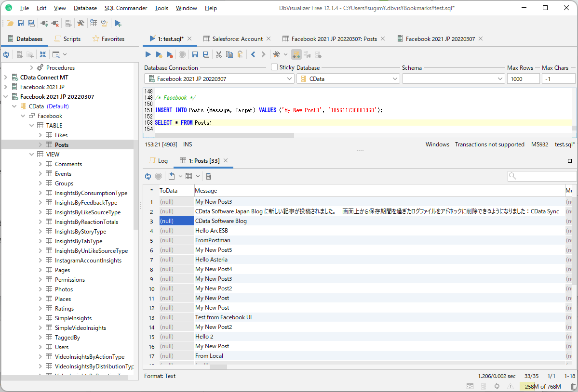Expand the Comments view node
The height and width of the screenshot is (392, 578).
(40, 164)
